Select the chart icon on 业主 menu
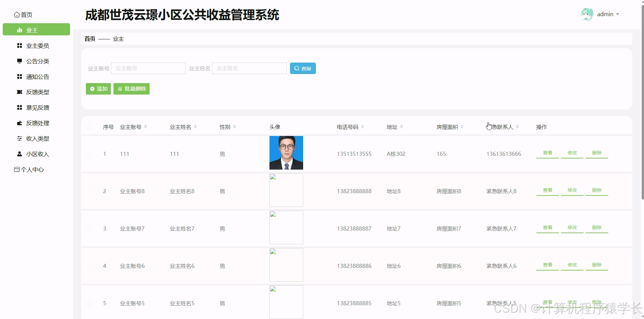The width and height of the screenshot is (644, 319). 19,30
